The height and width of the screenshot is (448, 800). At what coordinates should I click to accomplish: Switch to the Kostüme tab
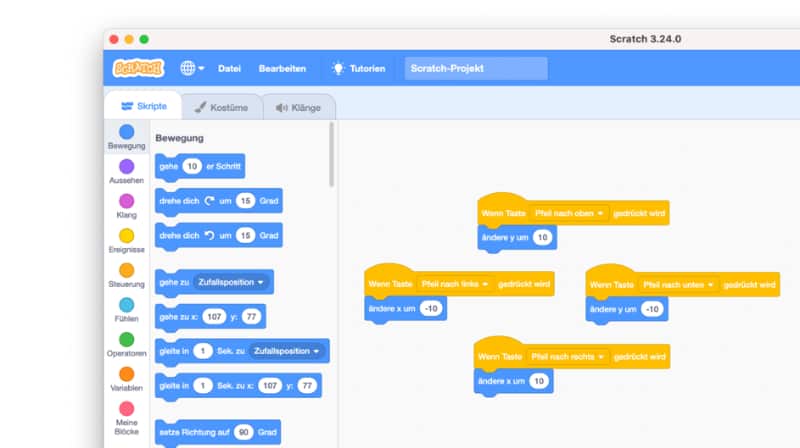(221, 107)
